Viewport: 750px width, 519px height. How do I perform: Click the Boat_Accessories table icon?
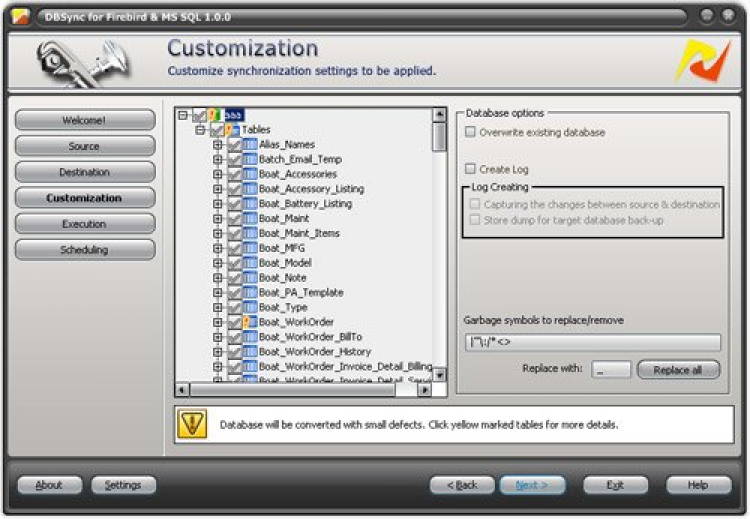click(x=250, y=174)
